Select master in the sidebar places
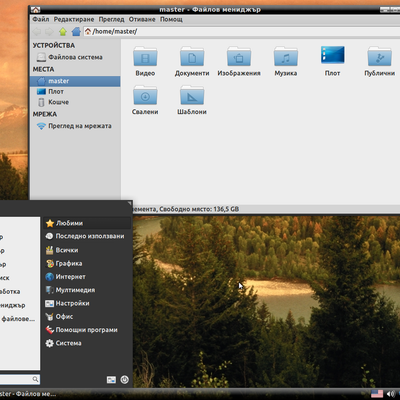 coord(75,81)
